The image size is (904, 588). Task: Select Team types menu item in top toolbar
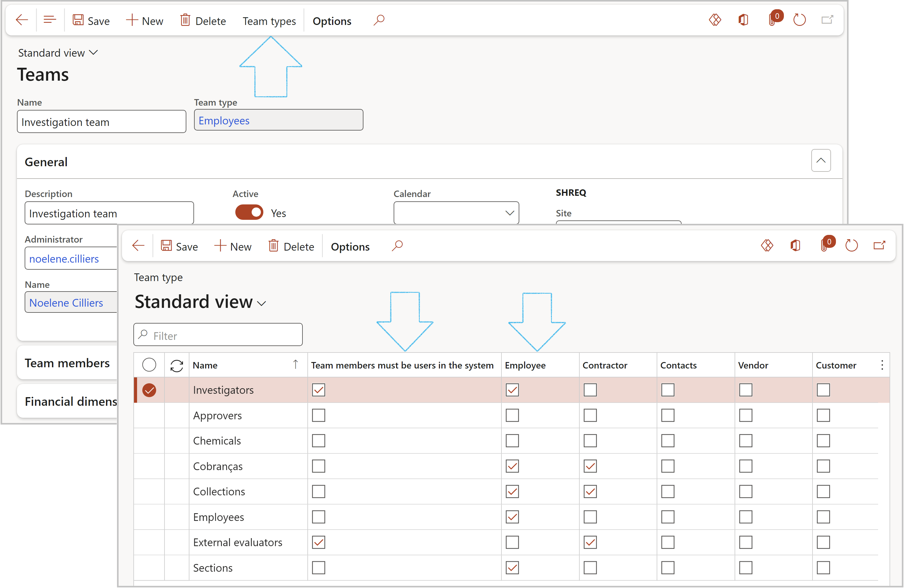[268, 20]
